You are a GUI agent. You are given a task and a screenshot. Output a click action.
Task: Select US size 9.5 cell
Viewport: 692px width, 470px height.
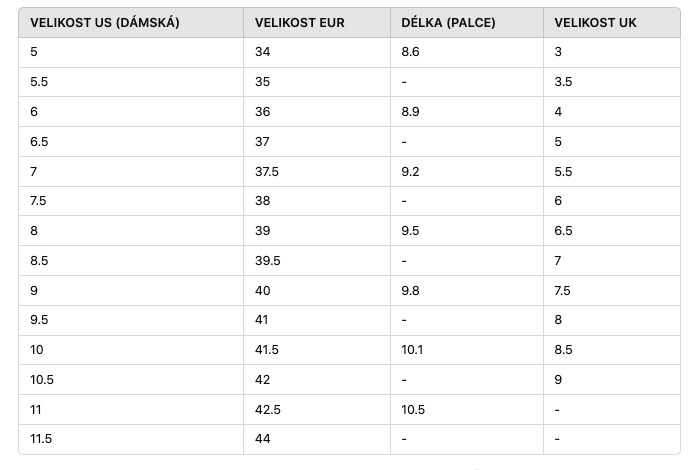click(x=131, y=320)
